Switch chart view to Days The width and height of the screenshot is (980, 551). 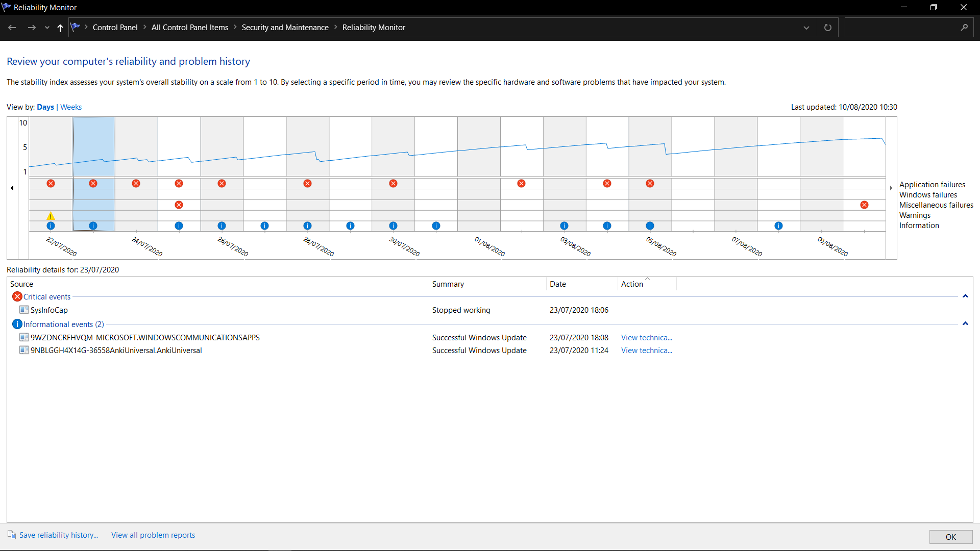(x=45, y=107)
